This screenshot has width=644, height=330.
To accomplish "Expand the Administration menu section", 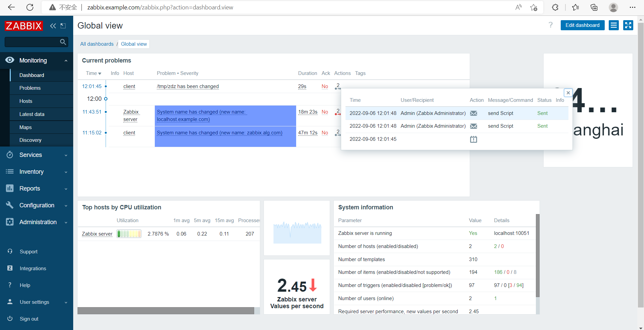I will pos(66,222).
